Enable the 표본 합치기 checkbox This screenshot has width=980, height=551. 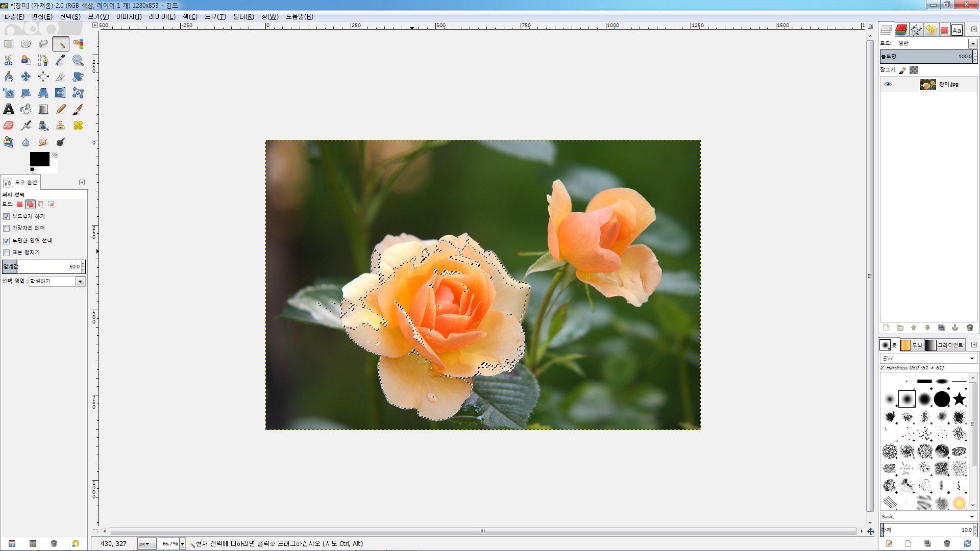[x=7, y=253]
